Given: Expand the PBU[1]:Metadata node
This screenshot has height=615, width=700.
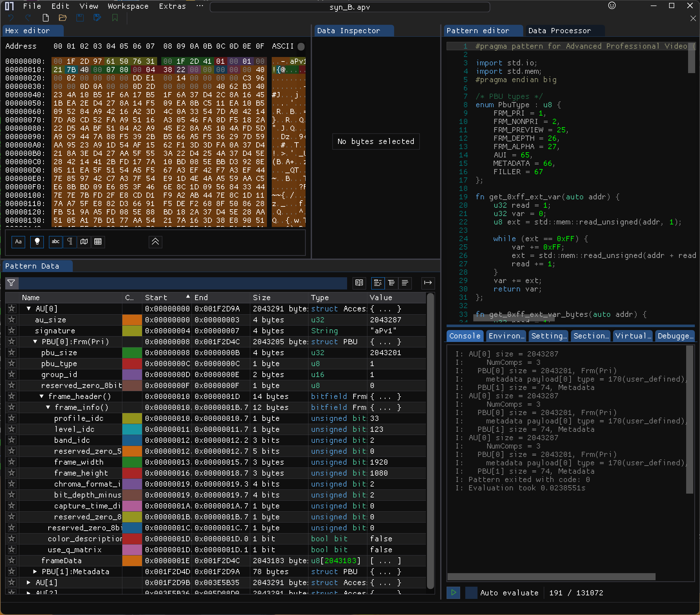Looking at the screenshot, I should (35, 572).
